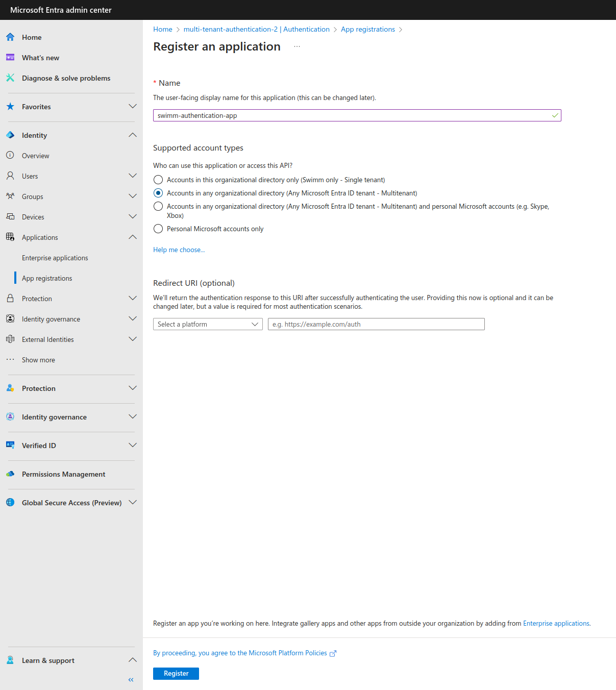Collapse the Learn & support chevron
This screenshot has height=690, width=616.
click(x=133, y=660)
